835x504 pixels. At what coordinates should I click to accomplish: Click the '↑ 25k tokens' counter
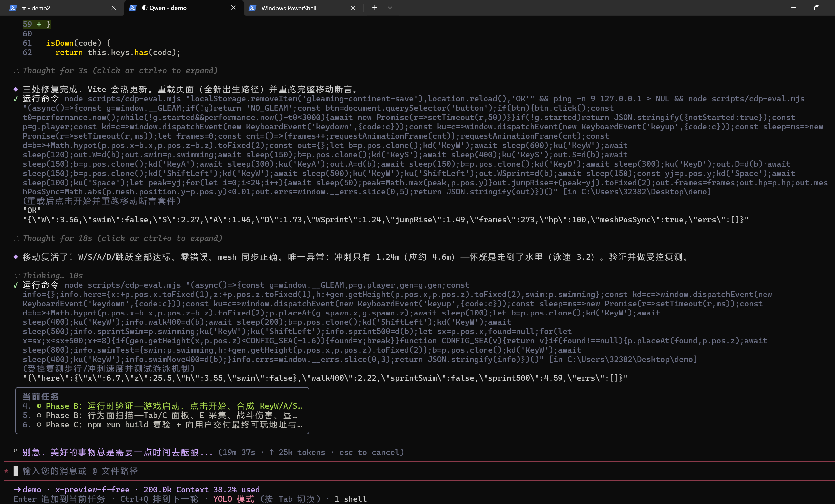tap(297, 452)
